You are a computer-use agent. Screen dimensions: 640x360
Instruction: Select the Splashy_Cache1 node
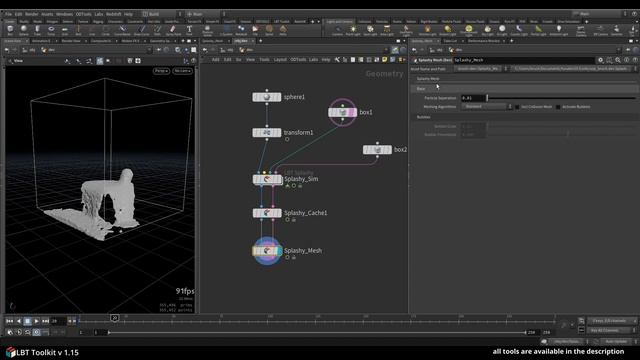[x=267, y=213]
